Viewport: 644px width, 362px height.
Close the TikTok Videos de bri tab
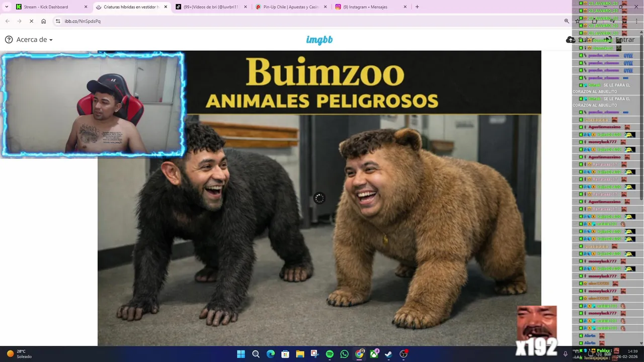[x=246, y=7]
